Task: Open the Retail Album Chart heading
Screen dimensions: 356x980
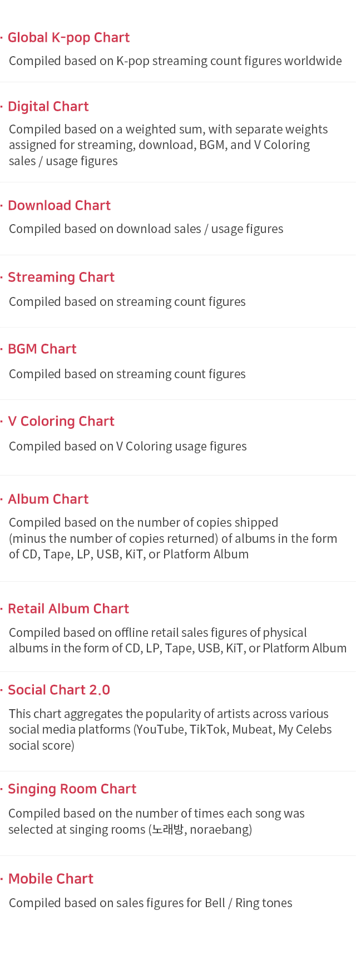Action: (x=68, y=608)
